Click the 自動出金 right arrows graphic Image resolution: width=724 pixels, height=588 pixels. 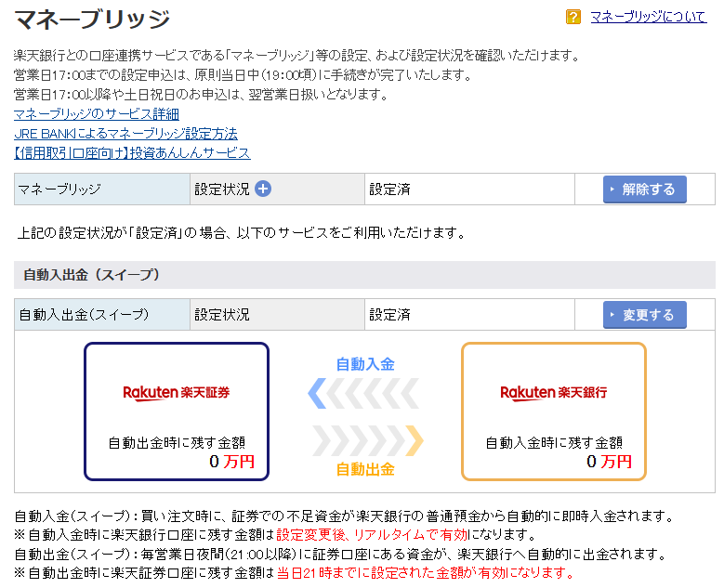[368, 441]
